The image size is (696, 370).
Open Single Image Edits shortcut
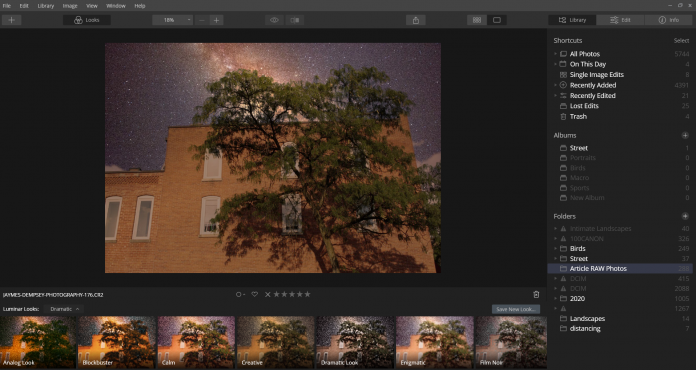tap(597, 75)
